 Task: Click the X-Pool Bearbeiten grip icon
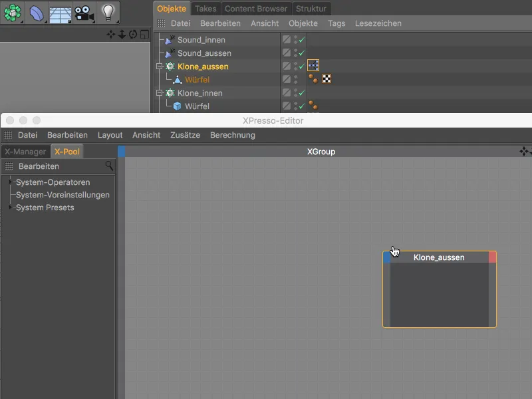tap(9, 166)
